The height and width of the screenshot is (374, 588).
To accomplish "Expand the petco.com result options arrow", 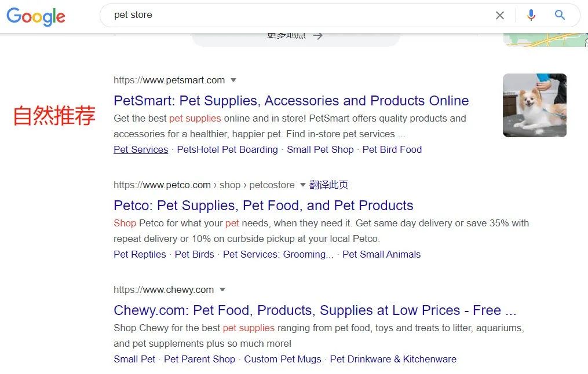I will tap(302, 185).
